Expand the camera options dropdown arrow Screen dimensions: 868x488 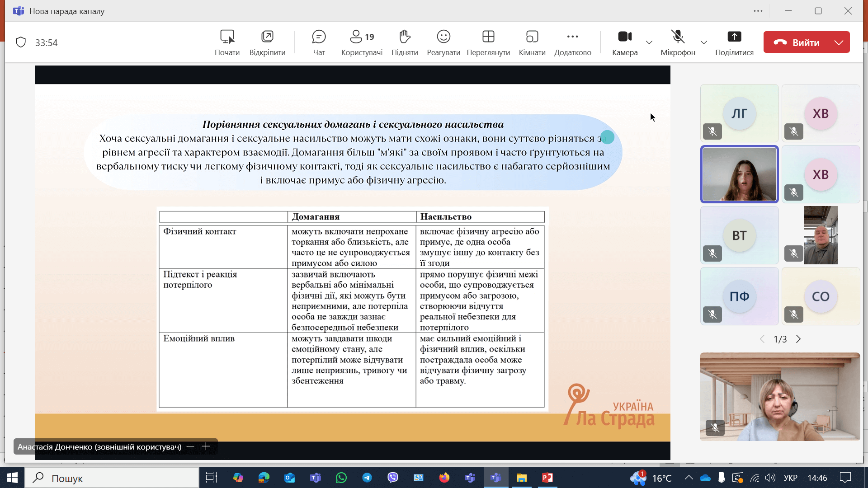(649, 42)
